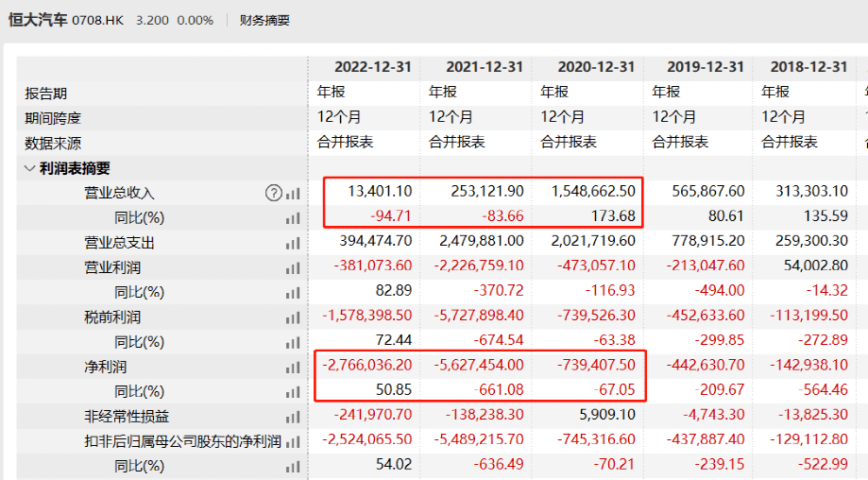Viewport: 868px width, 480px height.
Task: Click the 2019-12-31 column header
Action: 706,67
